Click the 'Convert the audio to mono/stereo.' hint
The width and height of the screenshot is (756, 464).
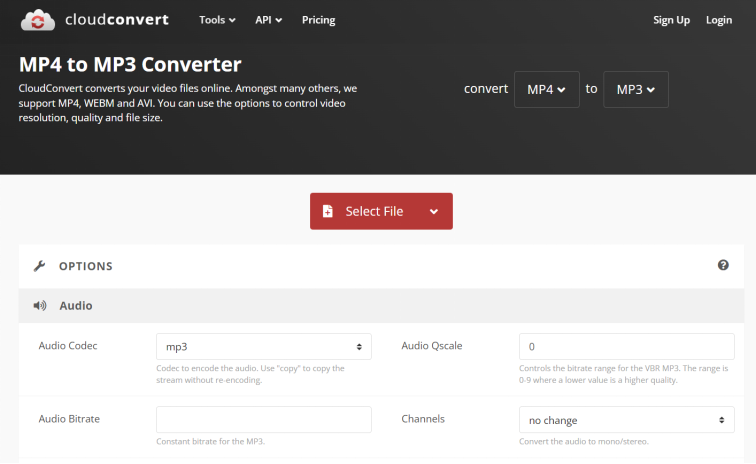point(584,441)
